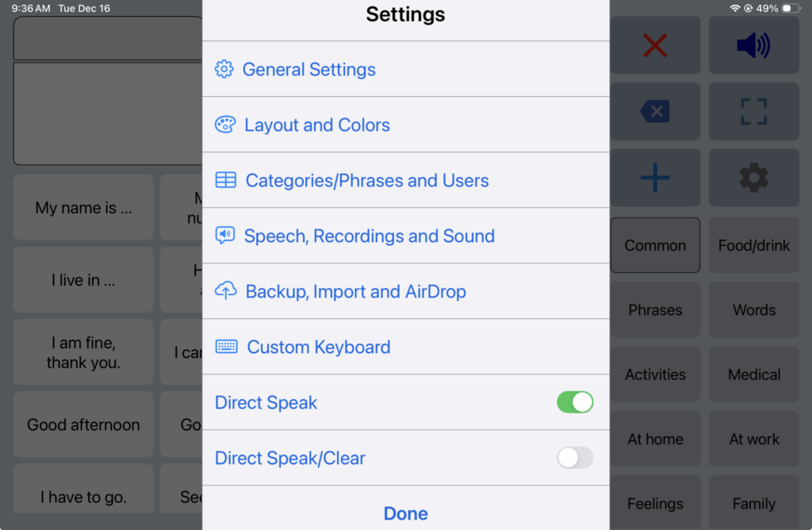
Task: Select the backspace delete icon
Action: [655, 111]
